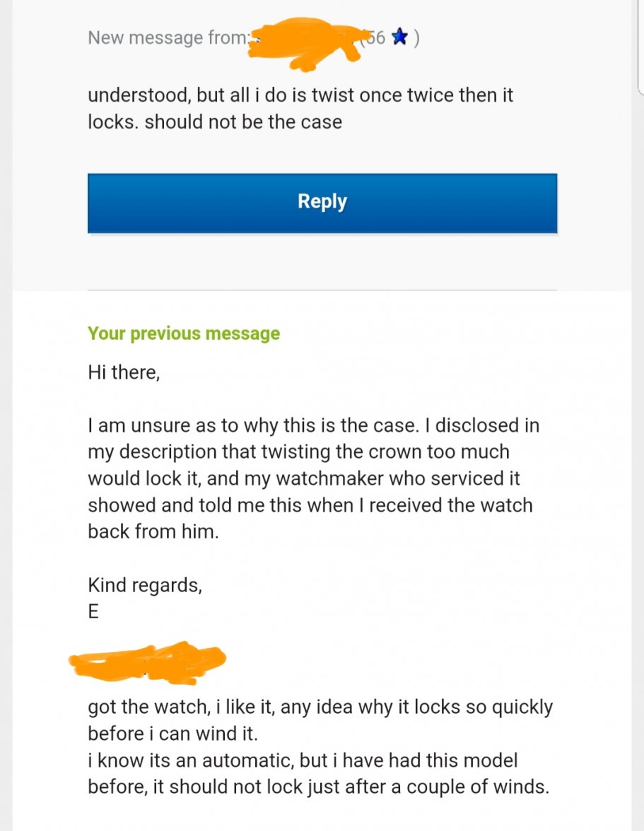The height and width of the screenshot is (831, 644).
Task: Click the "Your previous message" heading
Action: coord(183,334)
